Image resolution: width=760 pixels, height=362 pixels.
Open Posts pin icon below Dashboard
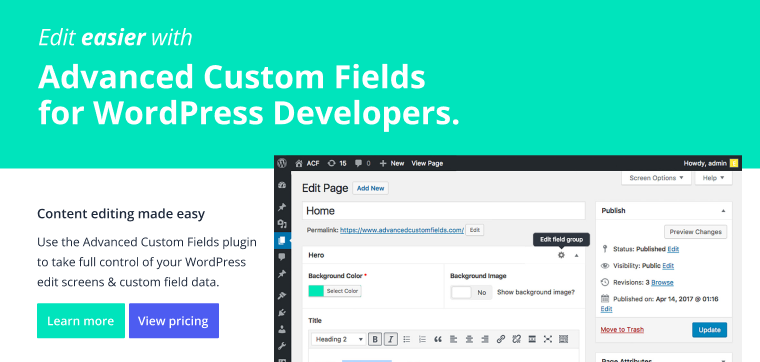pos(282,207)
